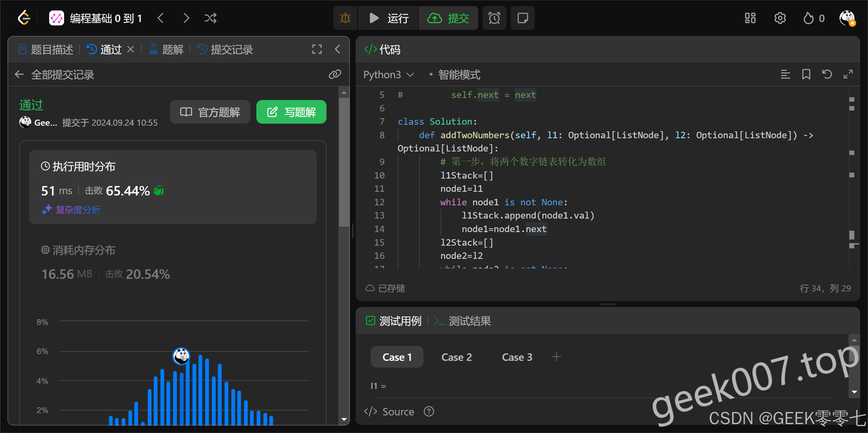The height and width of the screenshot is (433, 868).
Task: Click the left panel vertical scrollbar
Action: (x=344, y=163)
